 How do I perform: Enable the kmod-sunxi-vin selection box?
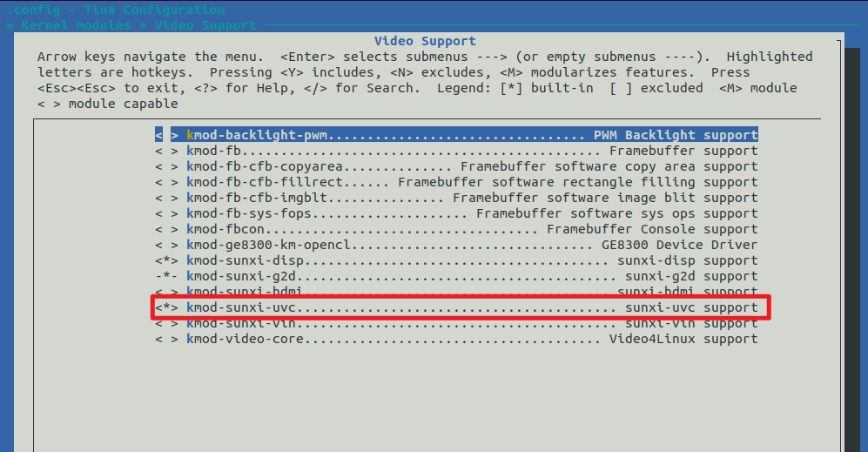coord(166,324)
